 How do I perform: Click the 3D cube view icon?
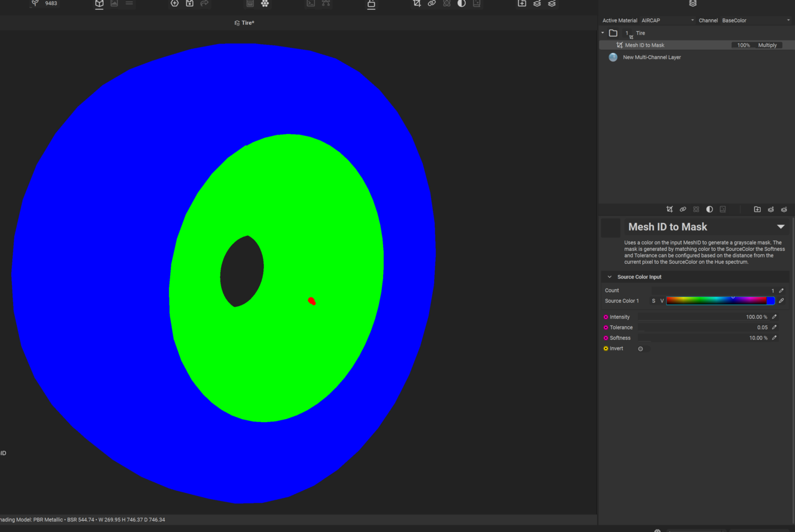[99, 4]
